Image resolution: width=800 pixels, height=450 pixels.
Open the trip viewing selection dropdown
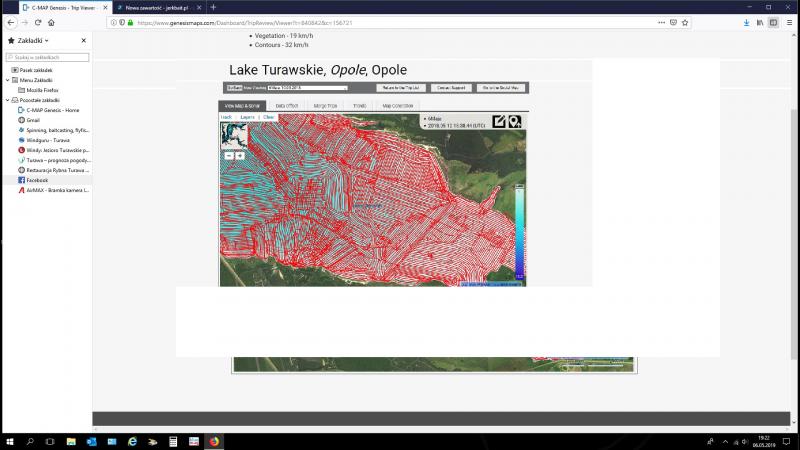[305, 88]
